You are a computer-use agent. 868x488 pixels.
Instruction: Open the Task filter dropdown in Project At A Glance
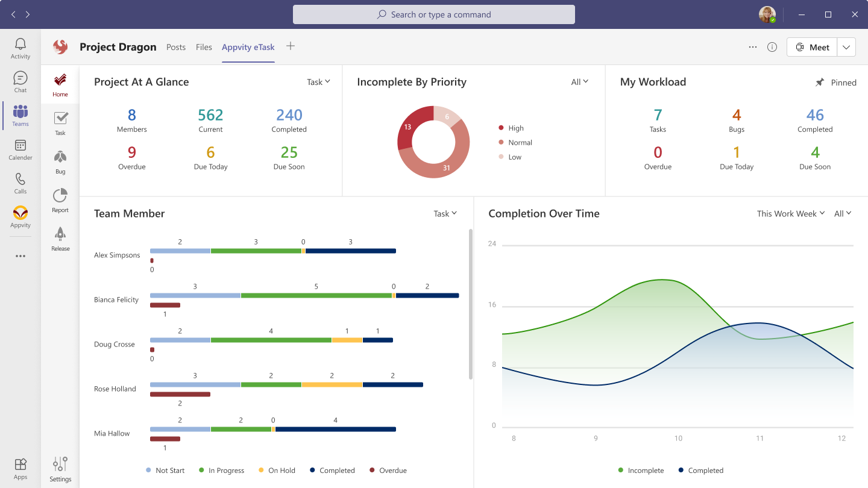(x=318, y=81)
